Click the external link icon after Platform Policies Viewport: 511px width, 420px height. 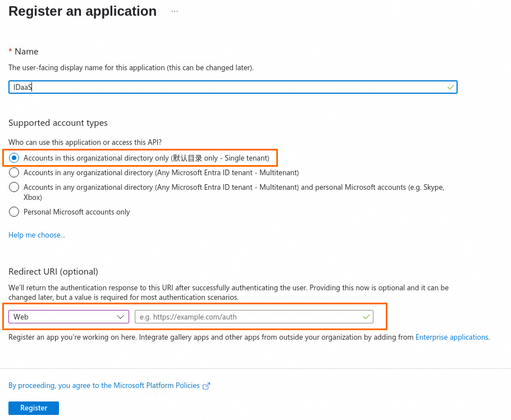(x=206, y=386)
